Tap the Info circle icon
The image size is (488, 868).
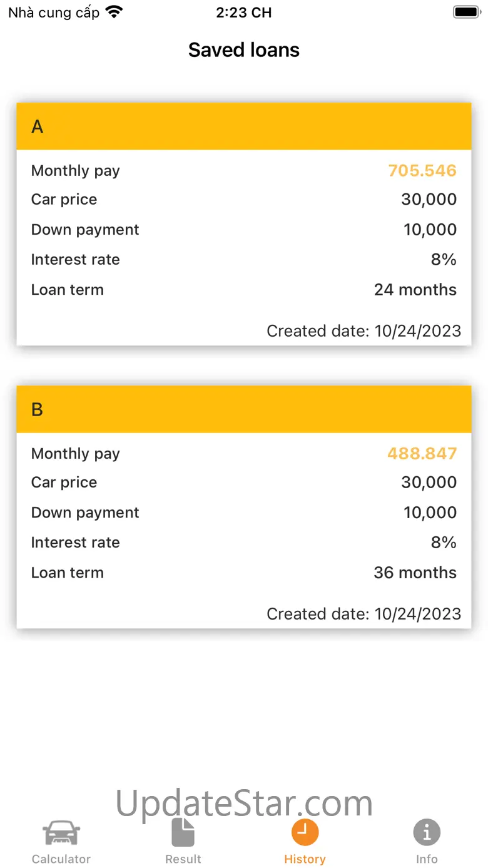click(x=427, y=832)
